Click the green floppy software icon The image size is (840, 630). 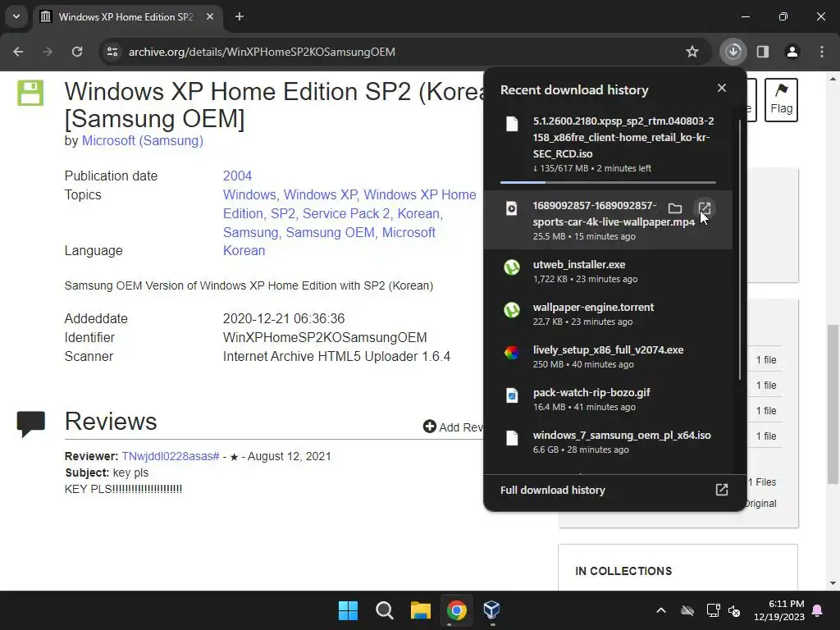[x=30, y=93]
